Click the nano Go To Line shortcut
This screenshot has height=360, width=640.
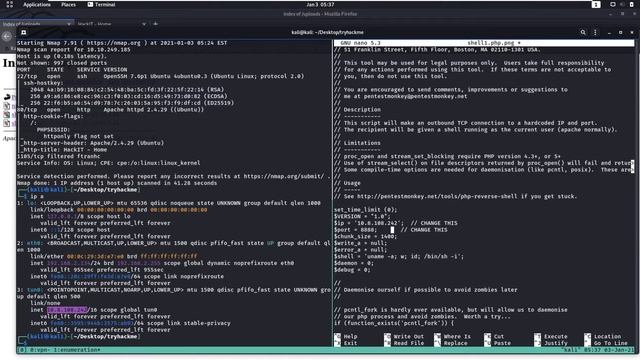606,343
